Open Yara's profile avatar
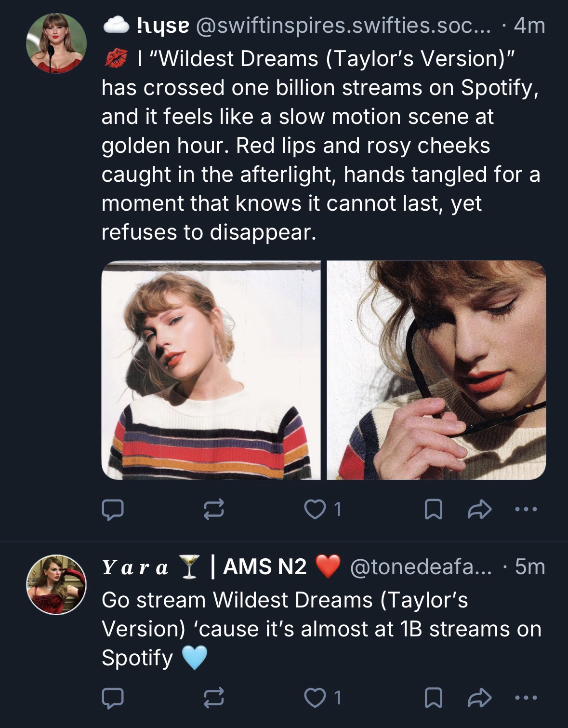The height and width of the screenshot is (728, 568). [x=56, y=585]
